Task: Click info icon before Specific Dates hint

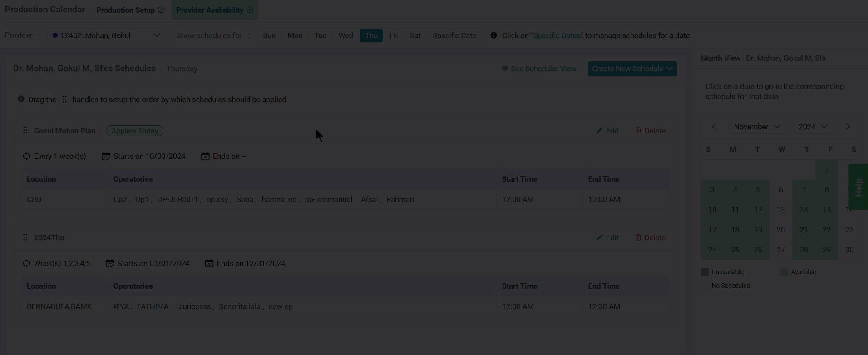Action: [x=493, y=35]
